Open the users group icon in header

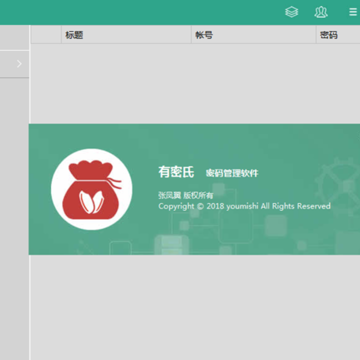(x=321, y=12)
